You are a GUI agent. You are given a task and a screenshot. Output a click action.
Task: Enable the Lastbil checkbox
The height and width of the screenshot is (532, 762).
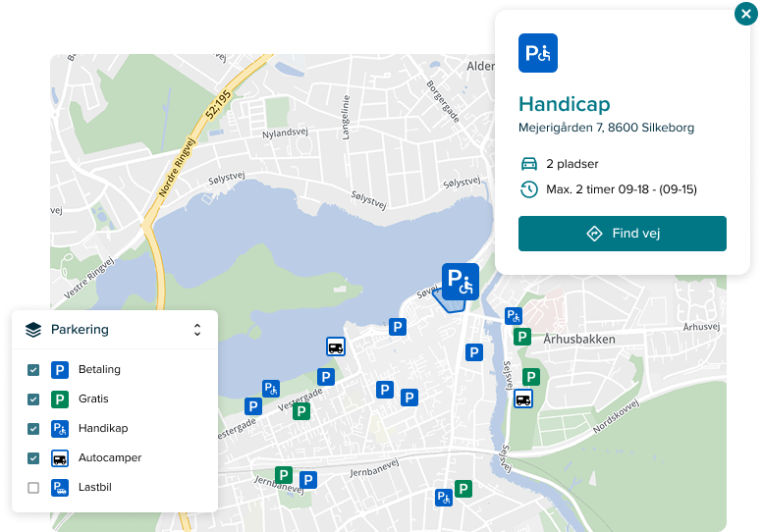(33, 488)
